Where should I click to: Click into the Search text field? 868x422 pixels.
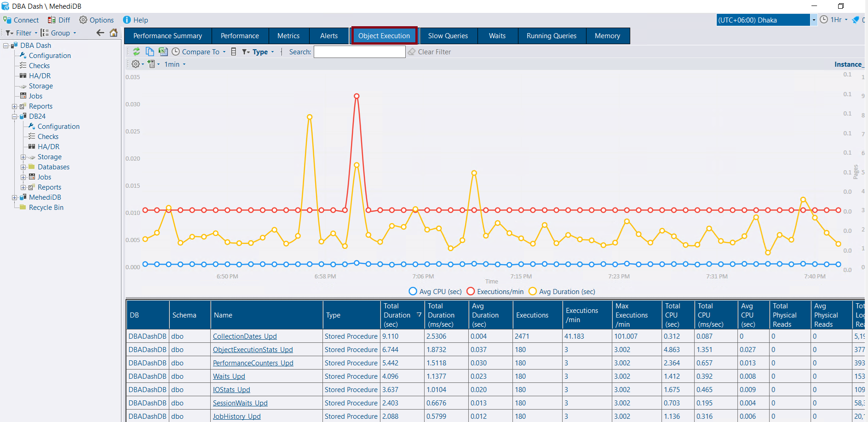[359, 52]
